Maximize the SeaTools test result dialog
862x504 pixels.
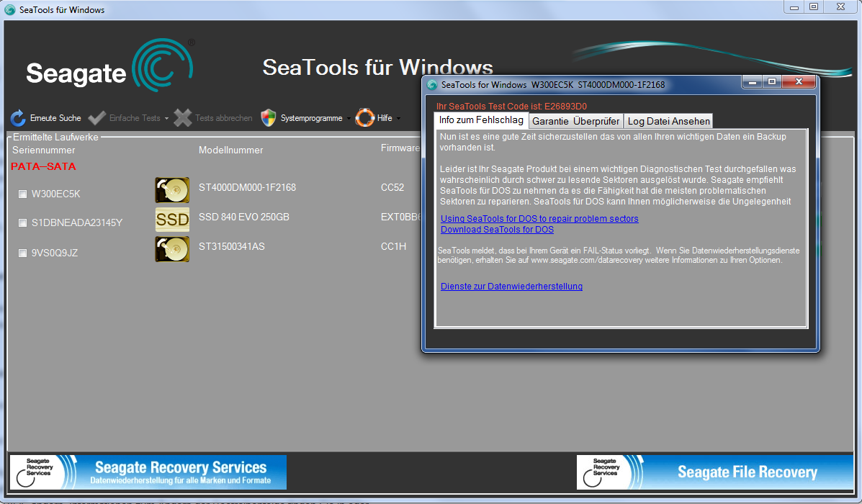pos(772,82)
